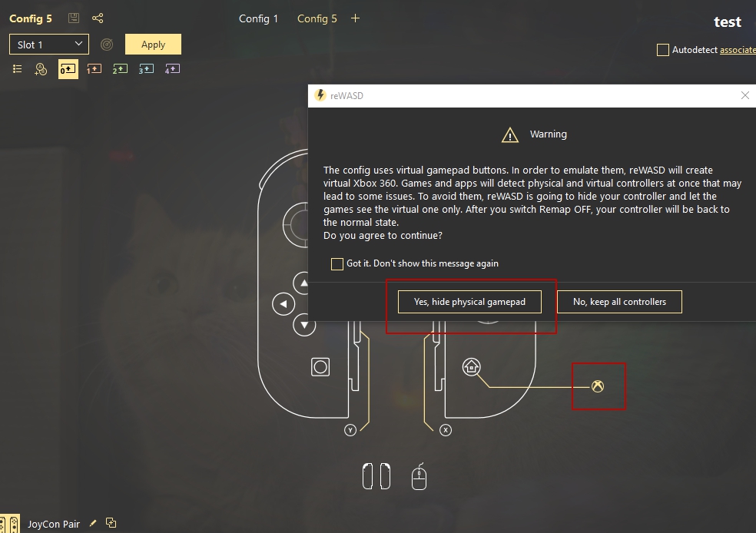
Task: Switch to shift layer 1 icon
Action: pos(94,69)
